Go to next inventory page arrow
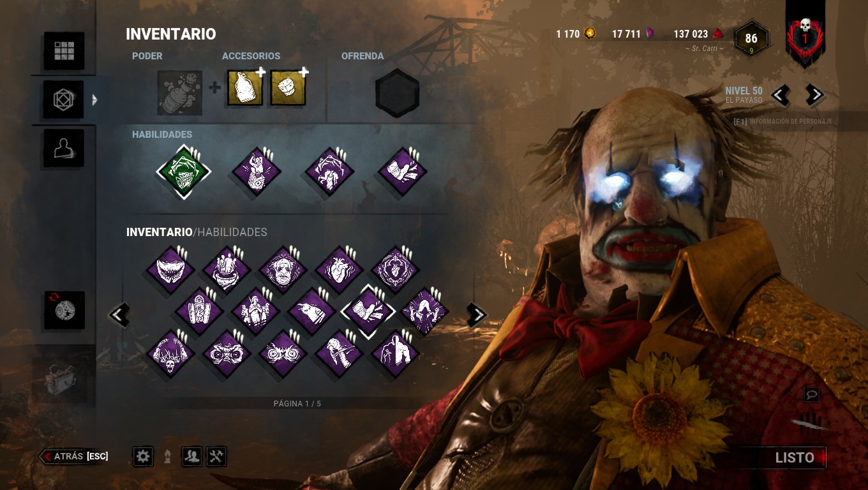Screen dimensions: 868x490 pos(477,314)
